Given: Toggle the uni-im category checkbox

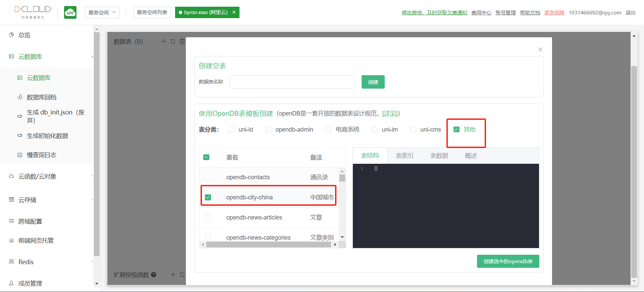Looking at the screenshot, I should [x=375, y=130].
